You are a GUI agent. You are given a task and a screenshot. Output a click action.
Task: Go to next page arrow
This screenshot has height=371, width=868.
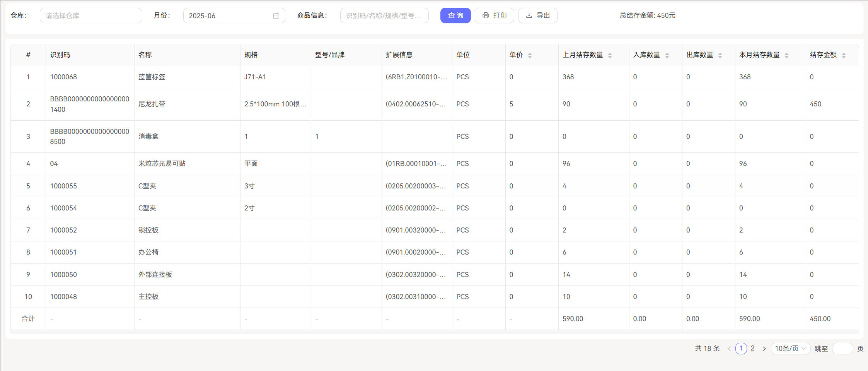coord(764,349)
